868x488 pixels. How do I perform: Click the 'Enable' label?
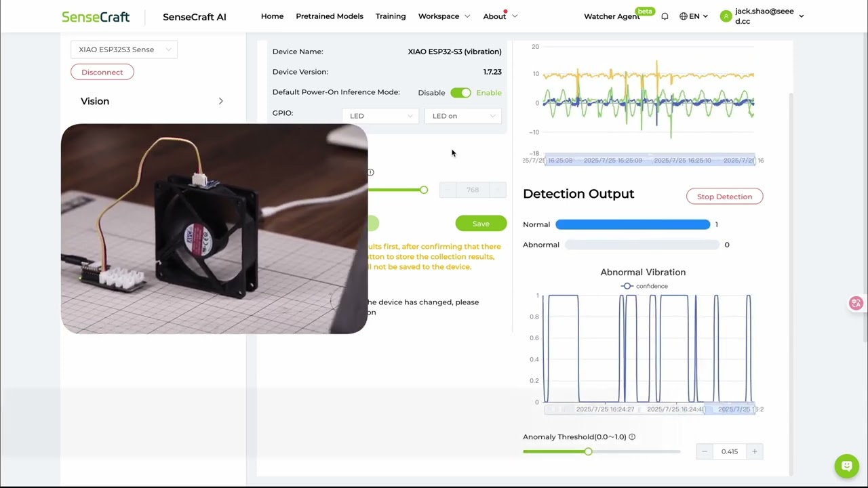pos(489,93)
